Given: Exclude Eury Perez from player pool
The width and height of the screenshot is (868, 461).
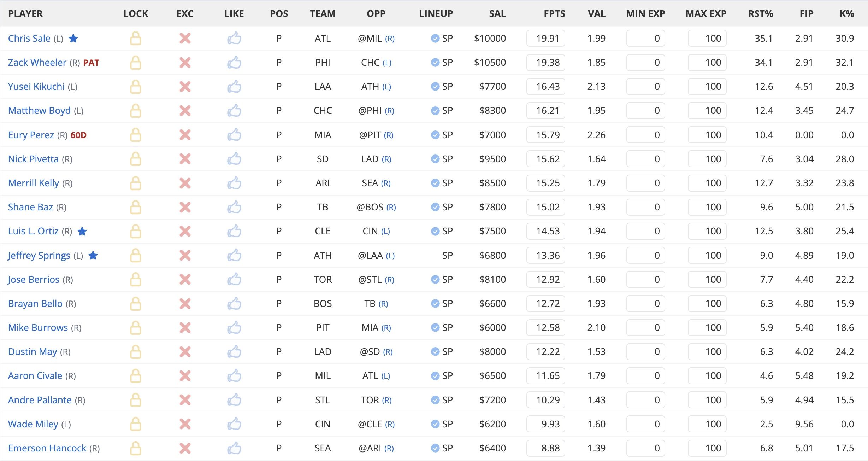Looking at the screenshot, I should [x=185, y=135].
